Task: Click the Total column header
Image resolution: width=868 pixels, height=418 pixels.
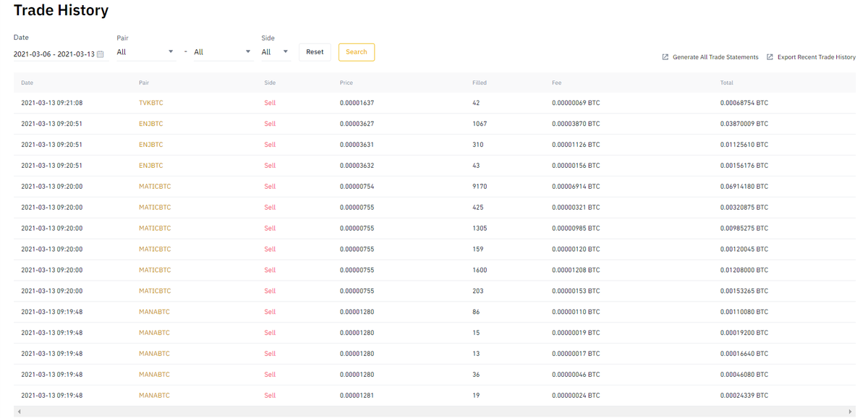Action: point(727,83)
